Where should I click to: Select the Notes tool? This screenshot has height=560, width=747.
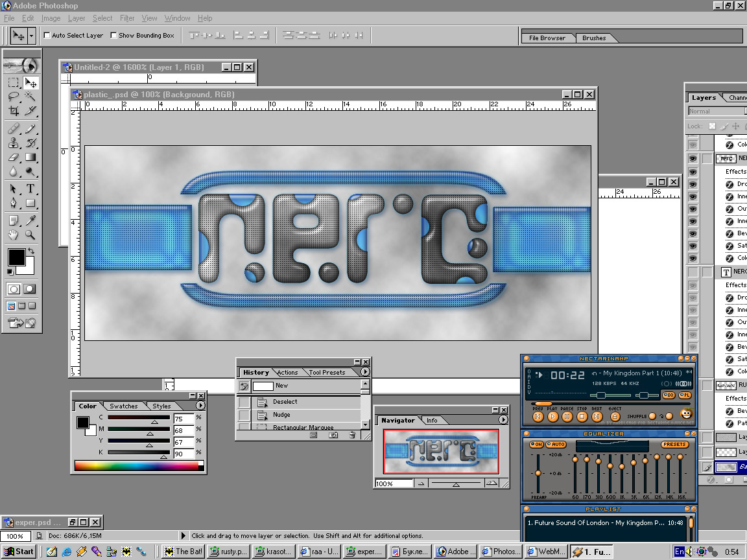pos(14,220)
